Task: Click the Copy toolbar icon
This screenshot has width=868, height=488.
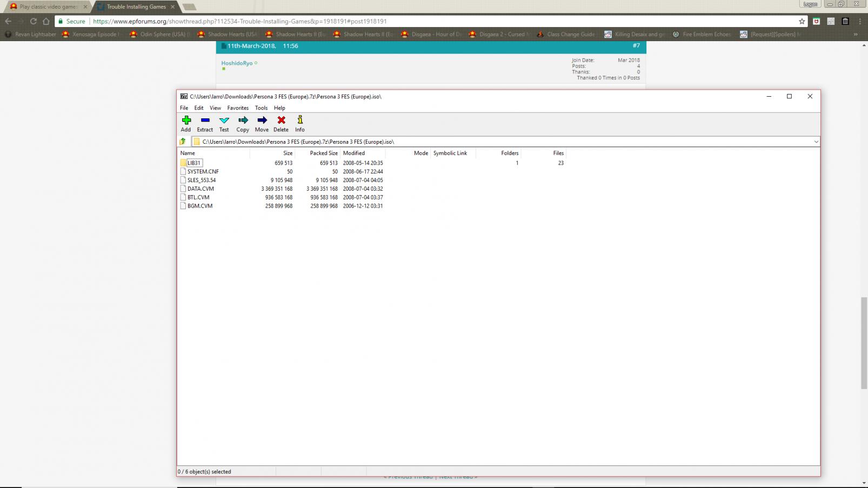Action: point(243,124)
